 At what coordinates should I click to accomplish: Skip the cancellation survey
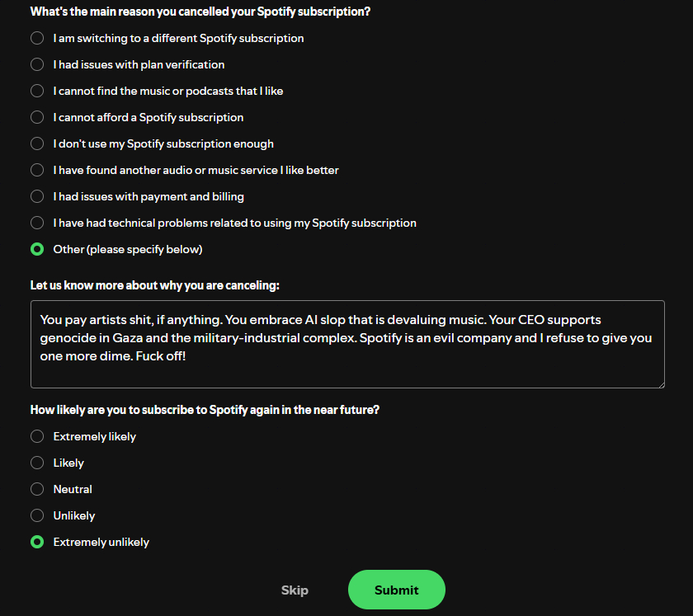[x=295, y=590]
